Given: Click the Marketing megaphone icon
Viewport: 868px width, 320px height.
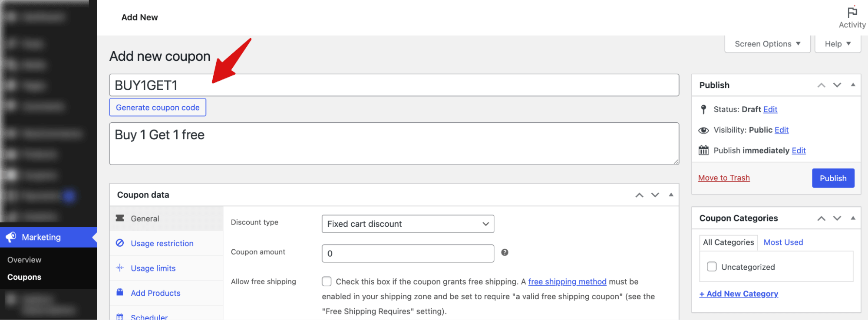Looking at the screenshot, I should tap(11, 237).
